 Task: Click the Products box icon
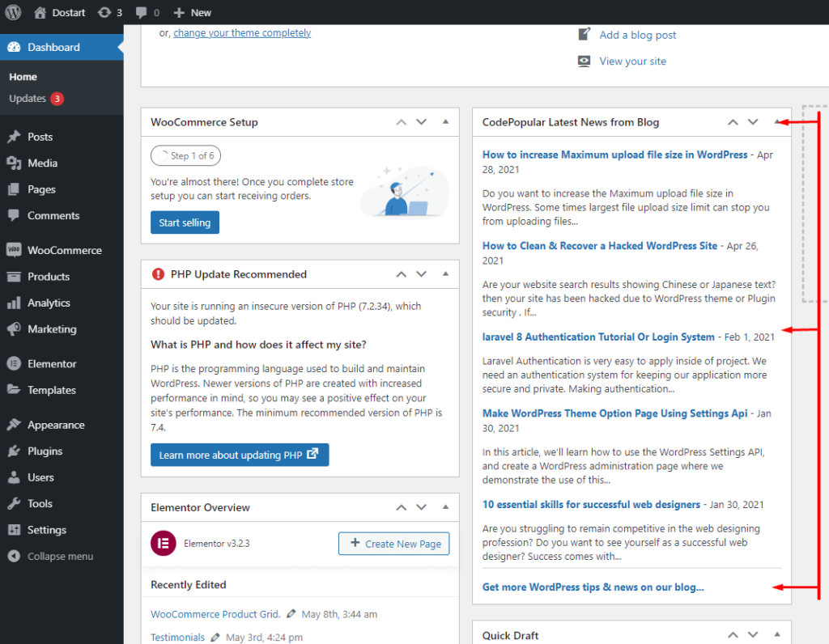click(15, 277)
